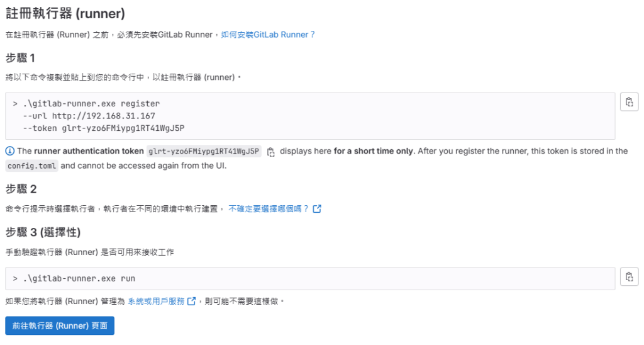Click the inline glrt token code text
The height and width of the screenshot is (345, 644).
[204, 151]
